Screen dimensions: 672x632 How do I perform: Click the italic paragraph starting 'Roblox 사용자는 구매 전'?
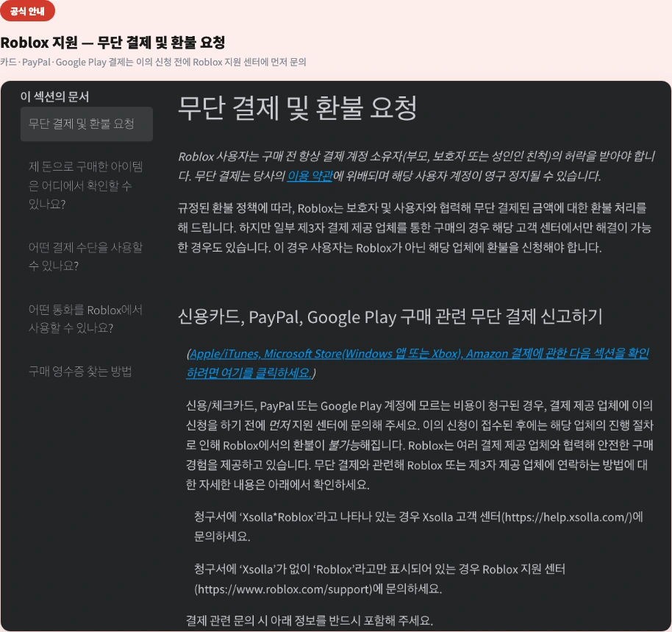pos(417,166)
